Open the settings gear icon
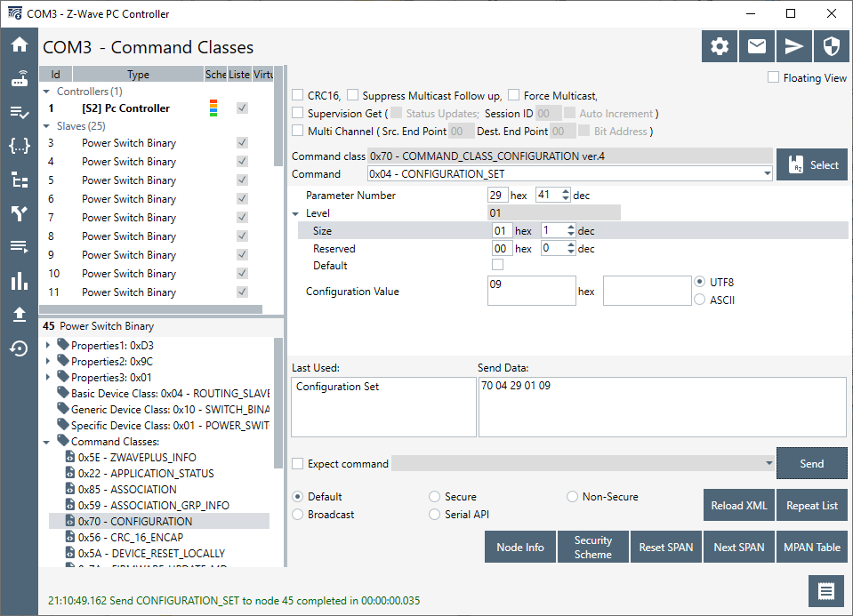Image resolution: width=853 pixels, height=616 pixels. point(720,47)
